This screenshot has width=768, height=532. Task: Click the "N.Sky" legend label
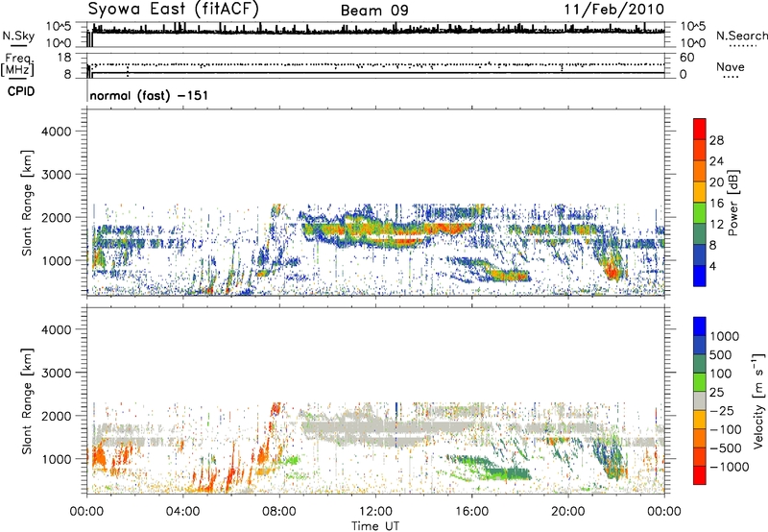pos(18,36)
